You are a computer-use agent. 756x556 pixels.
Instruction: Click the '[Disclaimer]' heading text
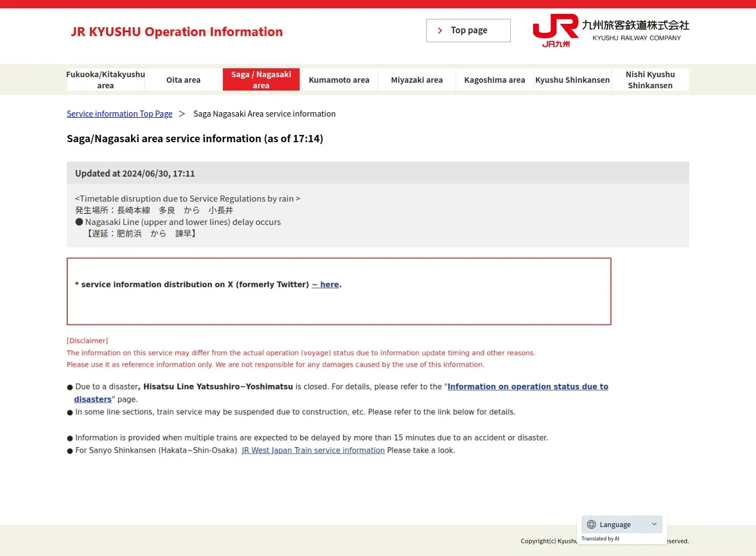point(87,341)
